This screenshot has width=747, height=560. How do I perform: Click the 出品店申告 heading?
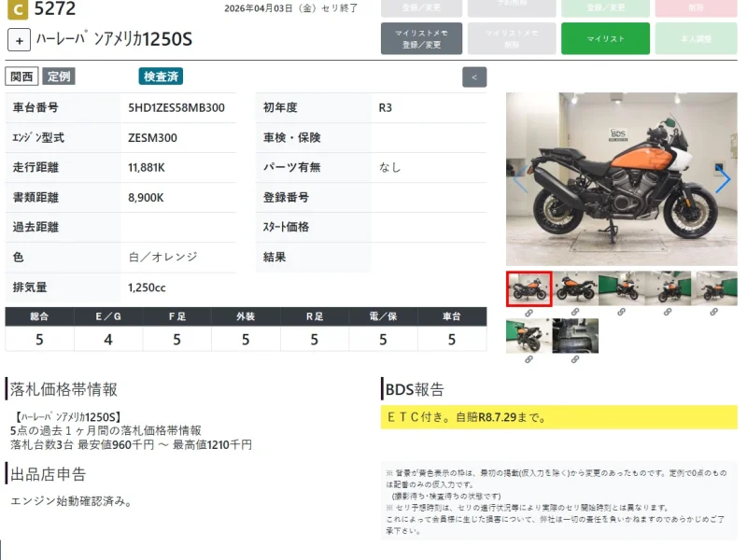pyautogui.click(x=48, y=474)
